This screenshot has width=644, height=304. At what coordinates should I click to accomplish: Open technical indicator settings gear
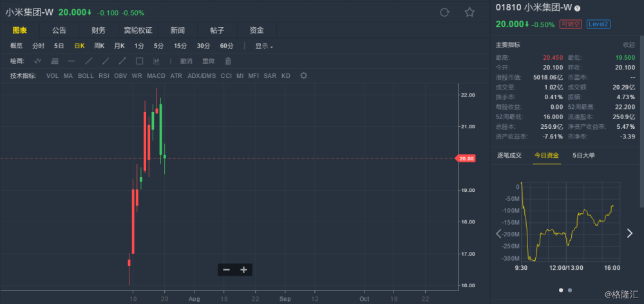[303, 75]
